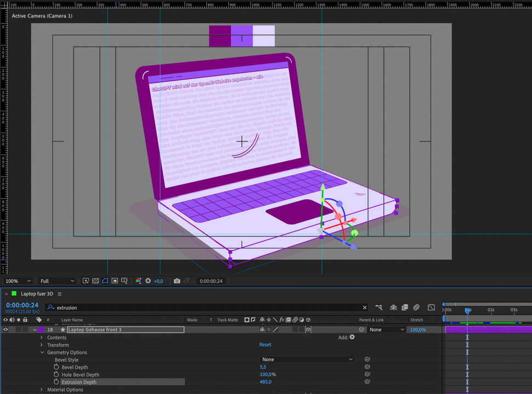Toggle mask and shape path visibility
The image size is (532, 394).
pos(105,281)
